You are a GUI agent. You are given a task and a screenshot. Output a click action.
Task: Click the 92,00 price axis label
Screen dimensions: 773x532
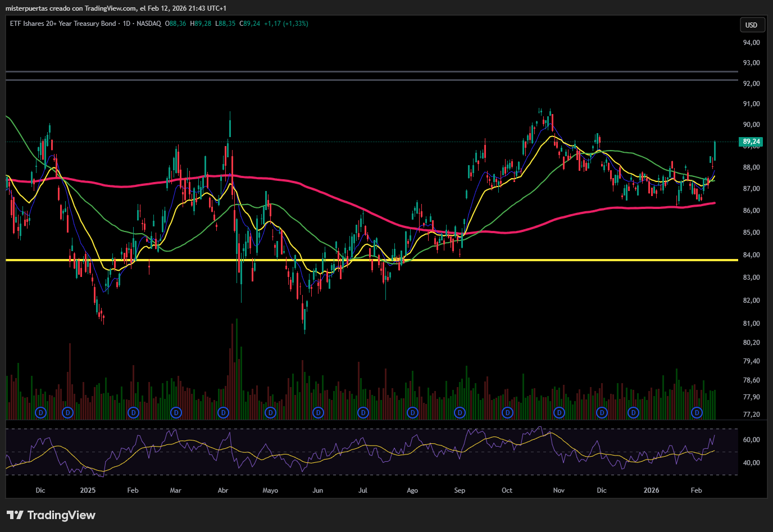751,83
